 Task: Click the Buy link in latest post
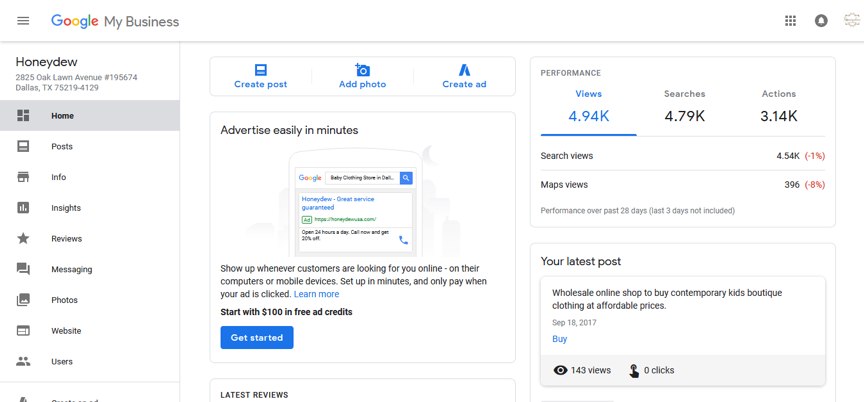559,339
